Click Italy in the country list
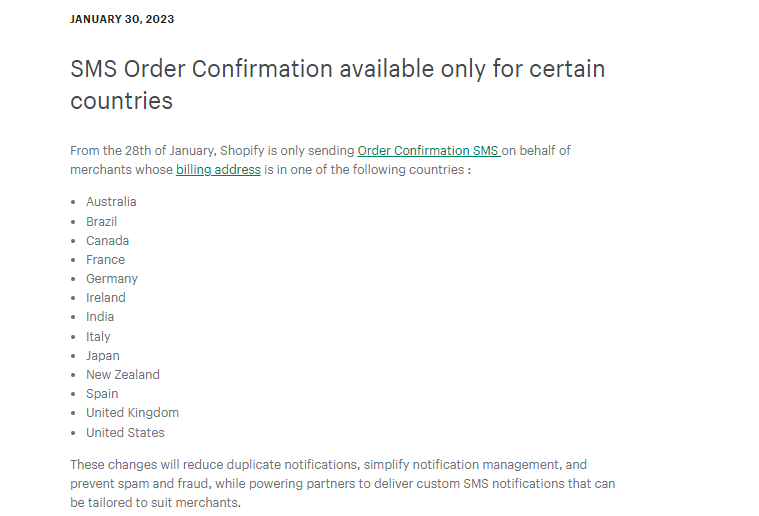 click(98, 337)
